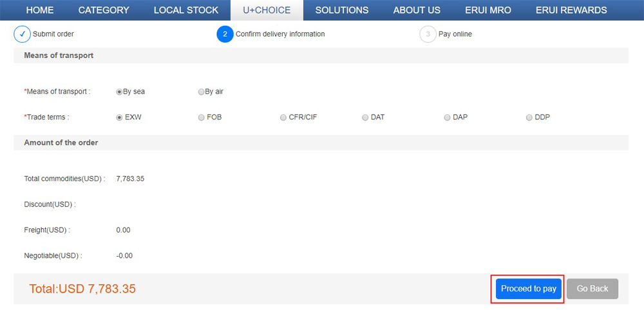Click the Trade terms field label
Viewport: 644px width, 314px height.
point(47,117)
